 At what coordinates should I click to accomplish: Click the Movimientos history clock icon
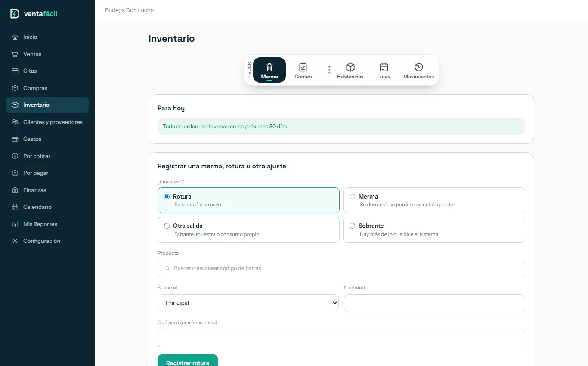(419, 67)
